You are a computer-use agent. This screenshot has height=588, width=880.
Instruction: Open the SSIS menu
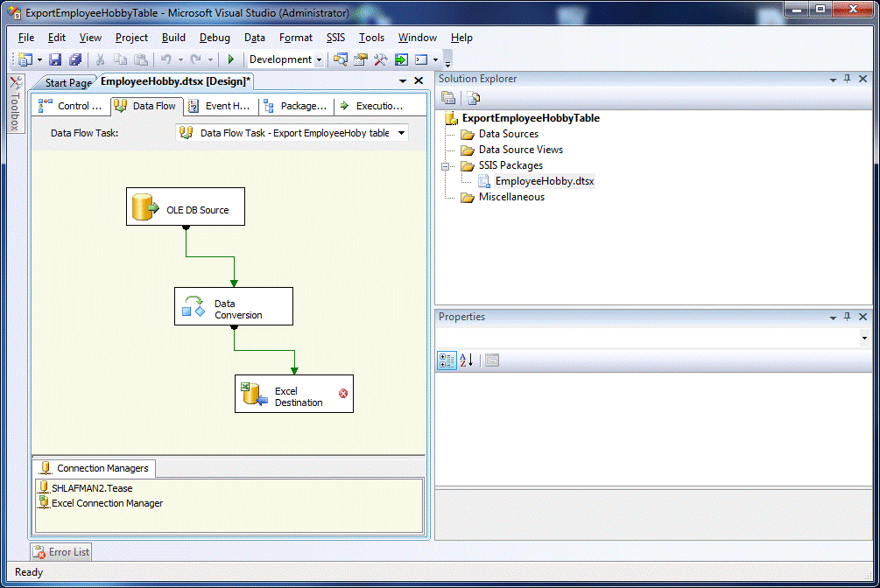[335, 38]
